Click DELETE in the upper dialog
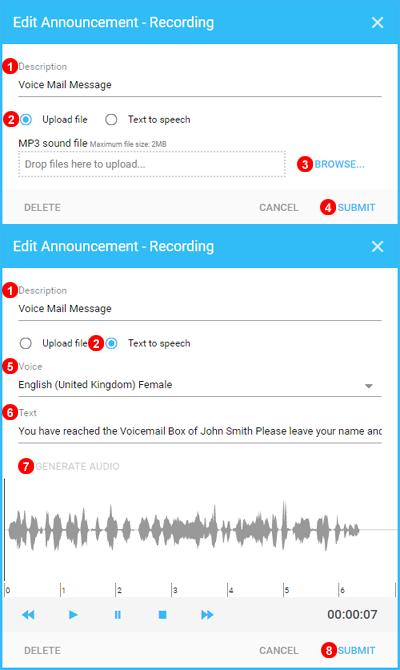This screenshot has width=400, height=670. click(x=42, y=208)
